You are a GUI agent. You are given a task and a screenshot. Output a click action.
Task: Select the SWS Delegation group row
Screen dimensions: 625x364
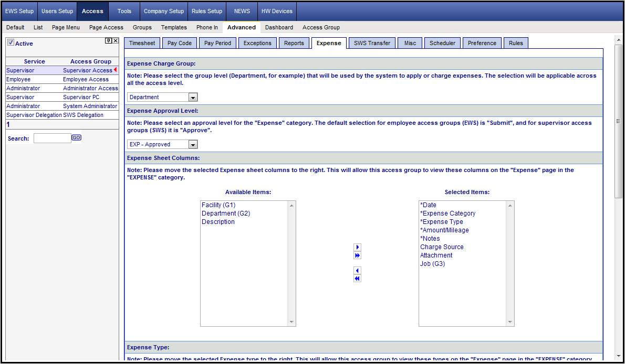pyautogui.click(x=62, y=115)
